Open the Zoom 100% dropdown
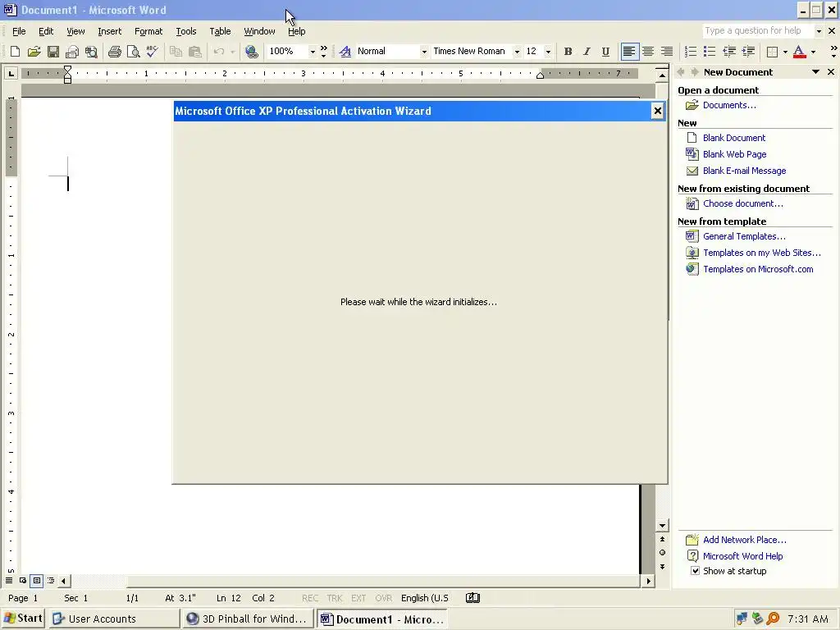 pos(313,52)
